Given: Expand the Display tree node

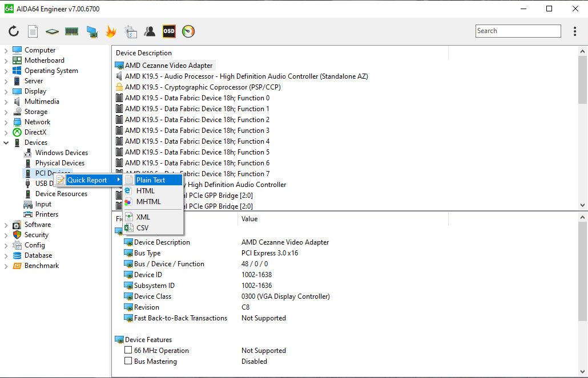Looking at the screenshot, I should click(x=6, y=91).
